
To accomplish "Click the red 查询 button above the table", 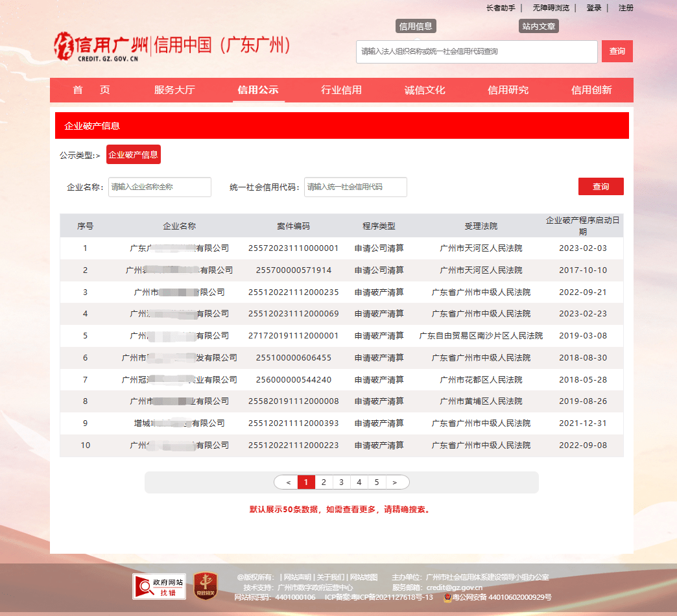I will (x=600, y=186).
